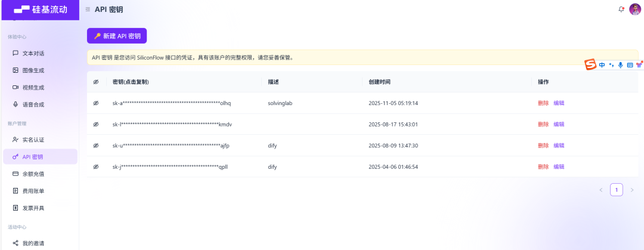Copy the key ending in qpll
This screenshot has width=644, height=250.
point(170,167)
